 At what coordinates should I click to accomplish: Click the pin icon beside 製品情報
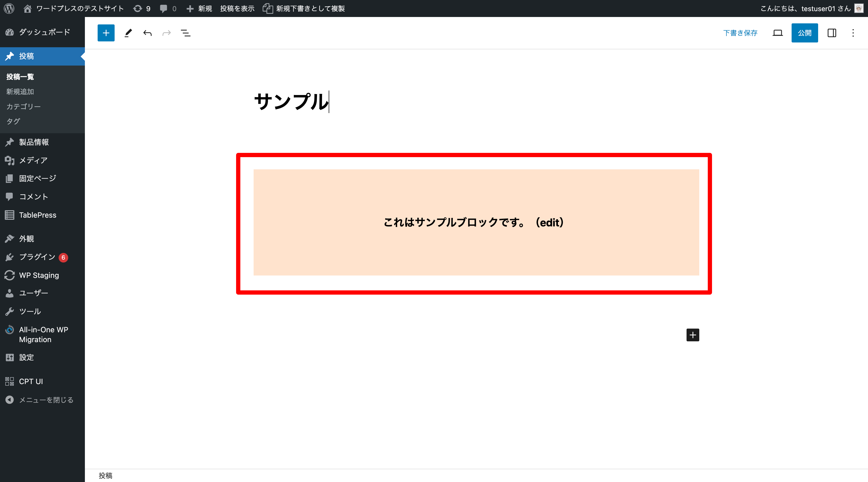10,142
